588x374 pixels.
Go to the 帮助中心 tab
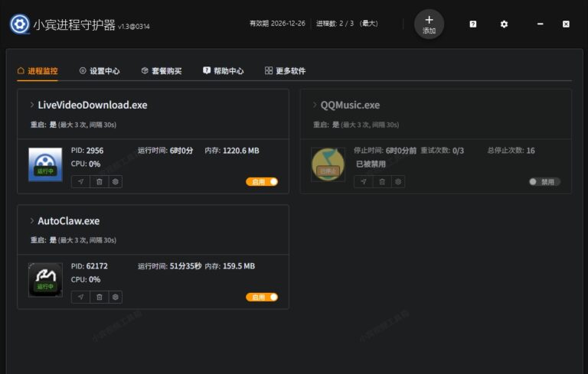point(223,71)
